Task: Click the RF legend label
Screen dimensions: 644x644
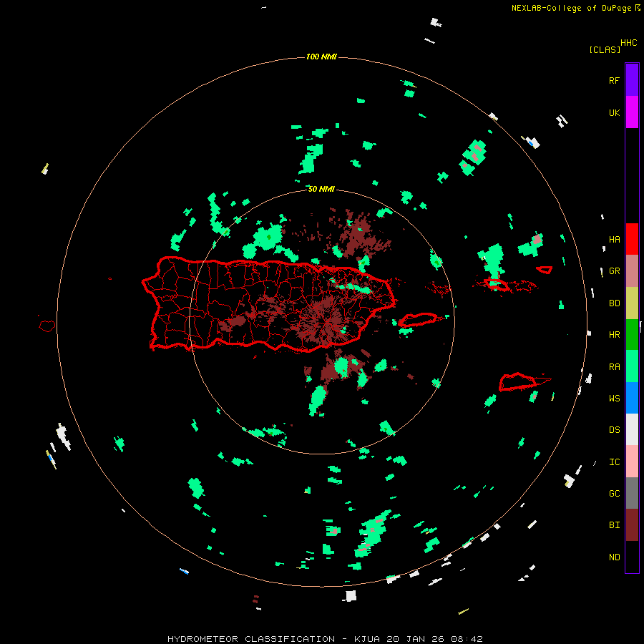Action: click(x=614, y=80)
